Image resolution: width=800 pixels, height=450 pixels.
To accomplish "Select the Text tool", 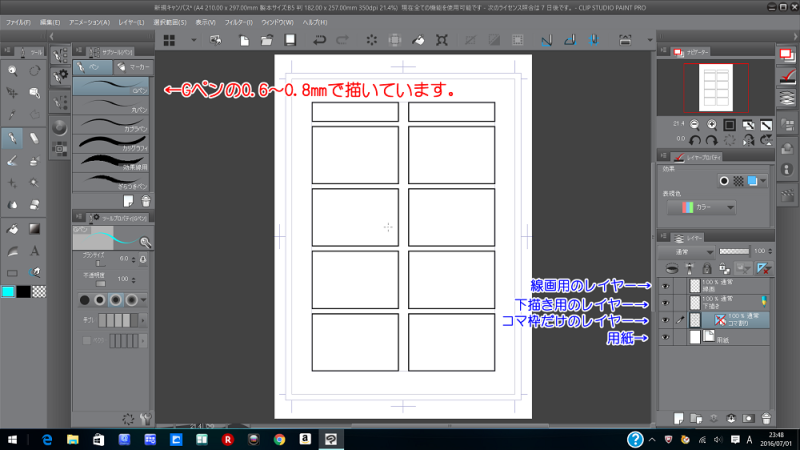I will [34, 251].
